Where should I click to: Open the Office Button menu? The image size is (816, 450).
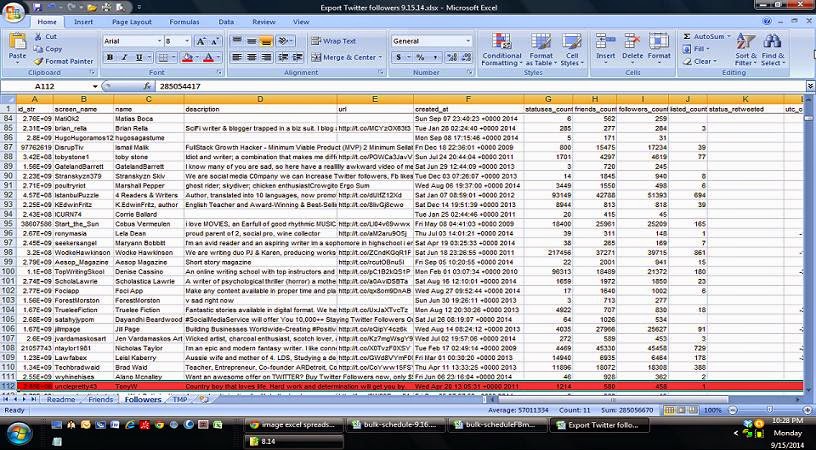[14, 11]
